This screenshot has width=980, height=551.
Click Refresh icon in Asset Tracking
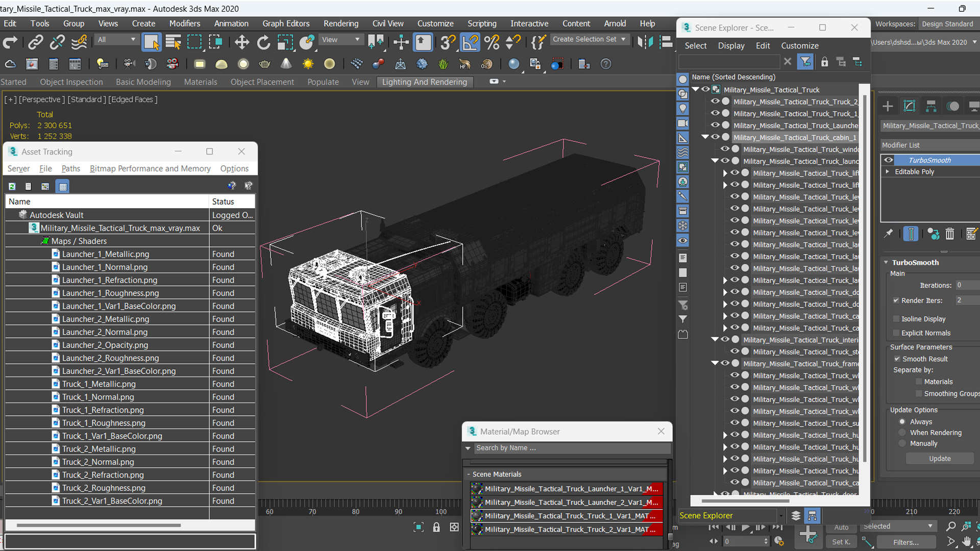click(x=12, y=187)
